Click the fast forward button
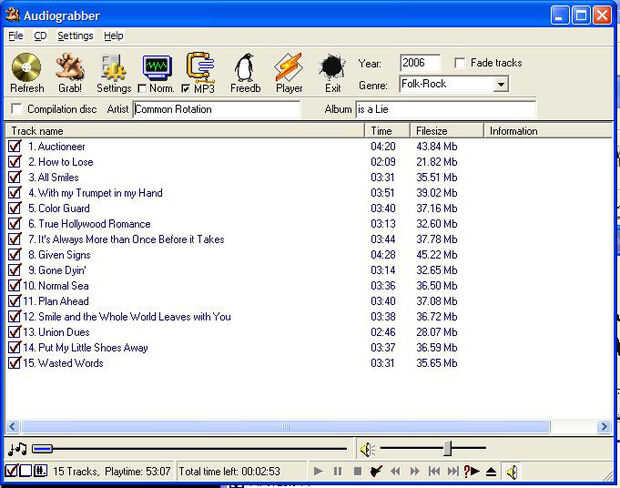The height and width of the screenshot is (488, 620). pos(414,471)
